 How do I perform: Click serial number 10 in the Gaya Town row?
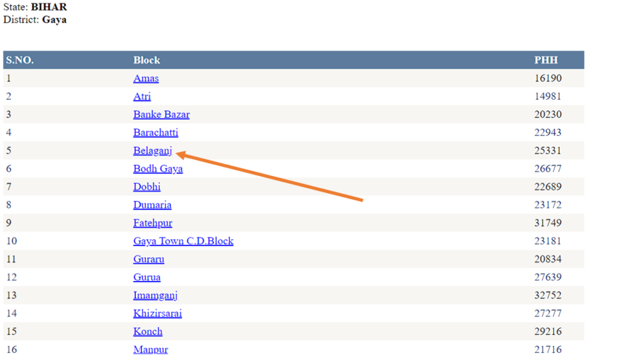[11, 241]
